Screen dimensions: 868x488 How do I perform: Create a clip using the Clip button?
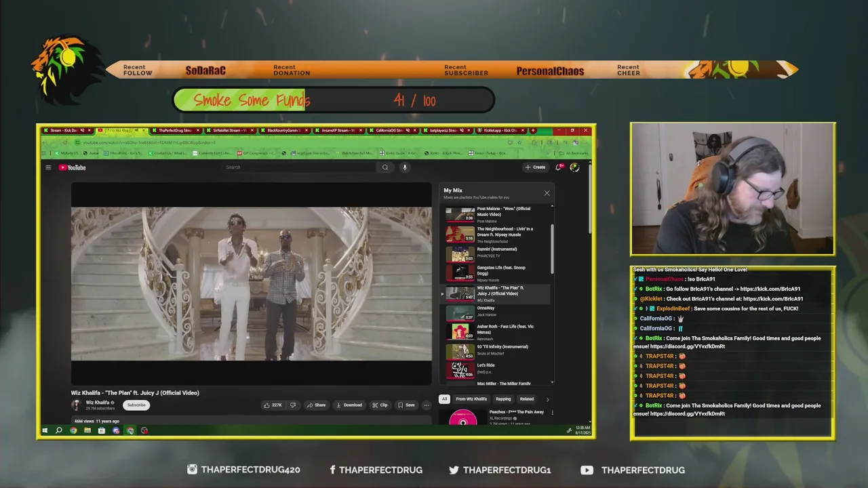[380, 405]
